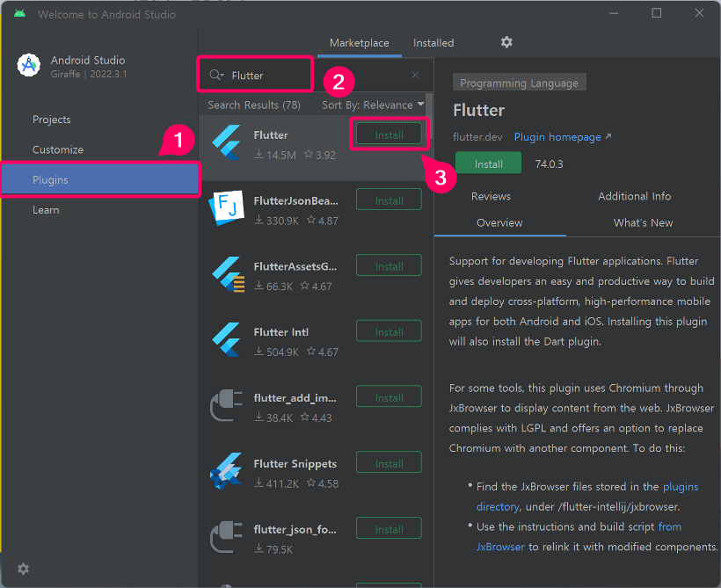
Task: Click the Flutter heading in details pane
Action: [478, 111]
